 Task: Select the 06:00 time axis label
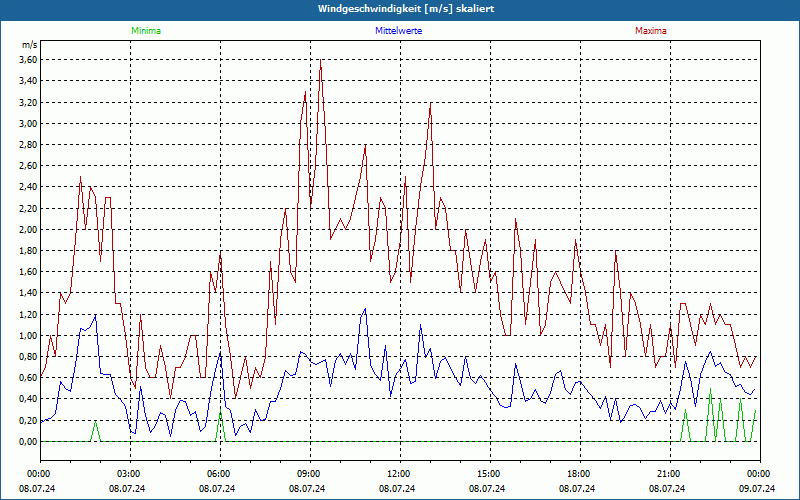(219, 474)
